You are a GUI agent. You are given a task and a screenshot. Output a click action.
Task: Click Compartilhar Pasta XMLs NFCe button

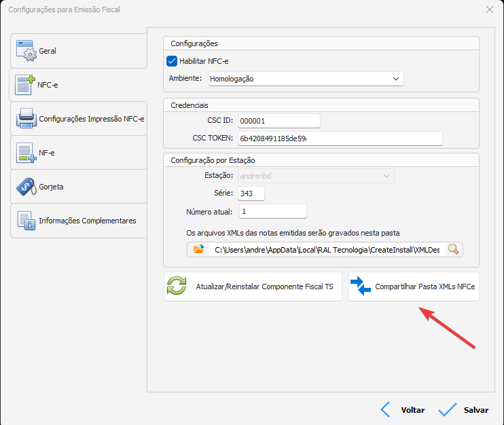(x=414, y=287)
